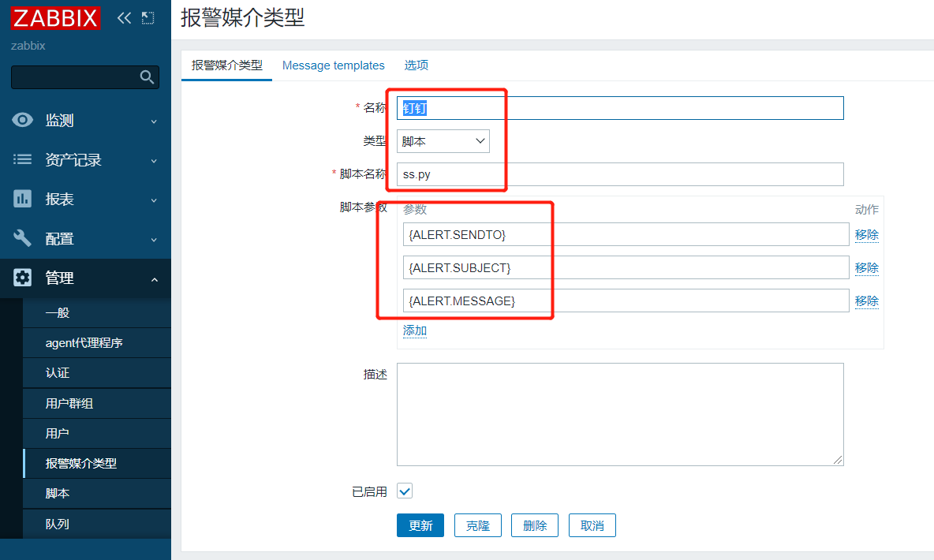Click the gear icon for 管理

click(23, 278)
